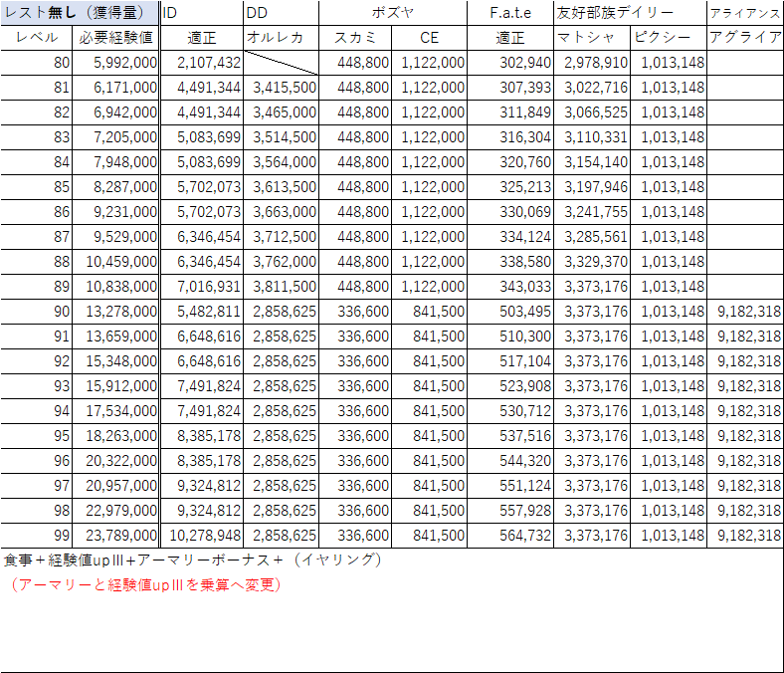784x673 pixels.
Task: Select required EXP cell 5,992,000
Action: click(115, 63)
